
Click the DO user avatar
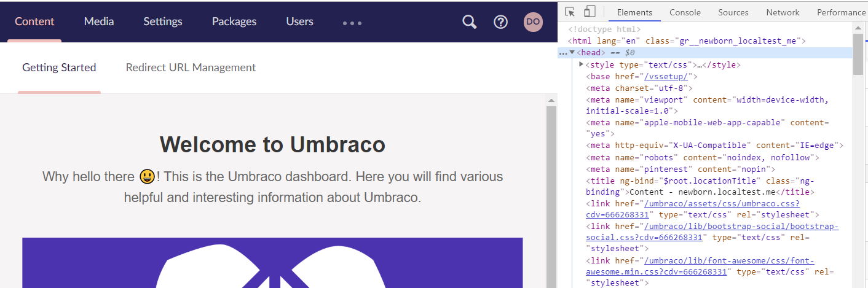533,22
